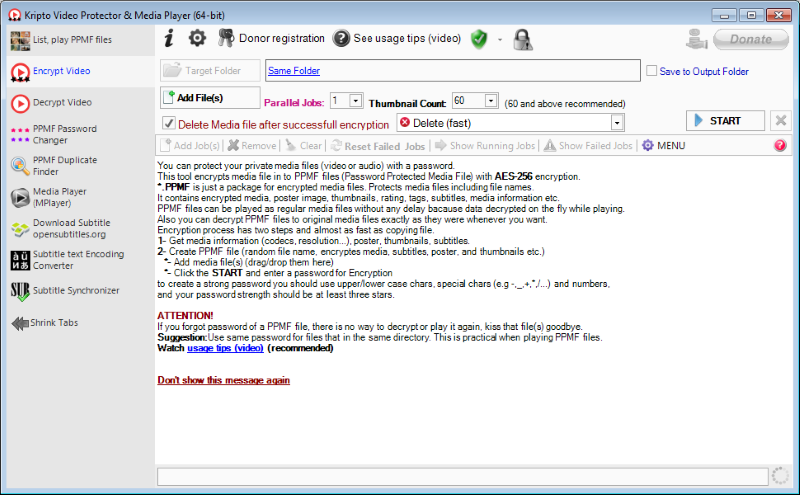The height and width of the screenshot is (495, 800).
Task: Click Clear toolbar item
Action: (x=304, y=146)
